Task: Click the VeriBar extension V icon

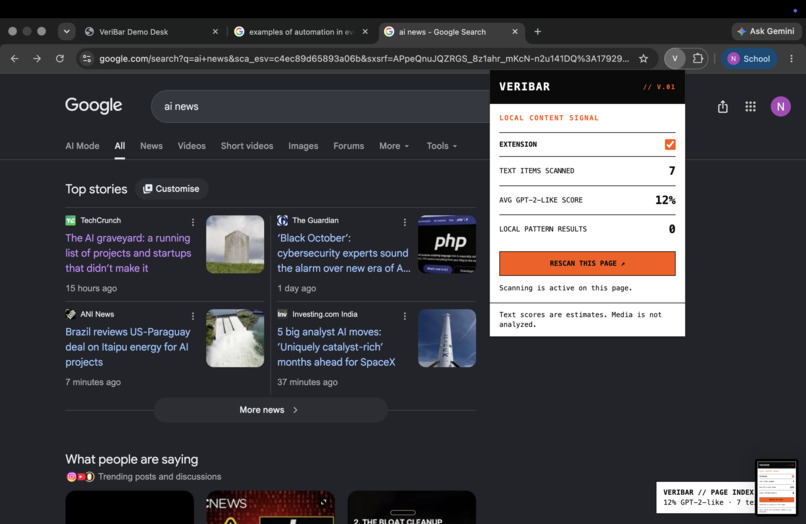Action: (674, 59)
